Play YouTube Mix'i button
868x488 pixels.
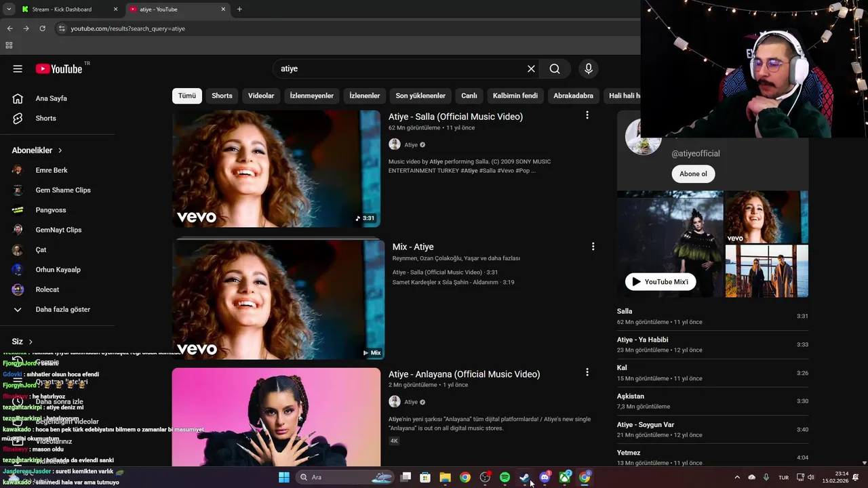coord(660,281)
